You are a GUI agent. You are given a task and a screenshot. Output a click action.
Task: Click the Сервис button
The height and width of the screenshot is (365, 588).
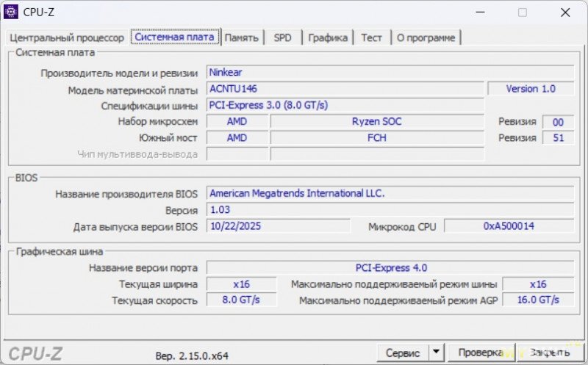[403, 353]
